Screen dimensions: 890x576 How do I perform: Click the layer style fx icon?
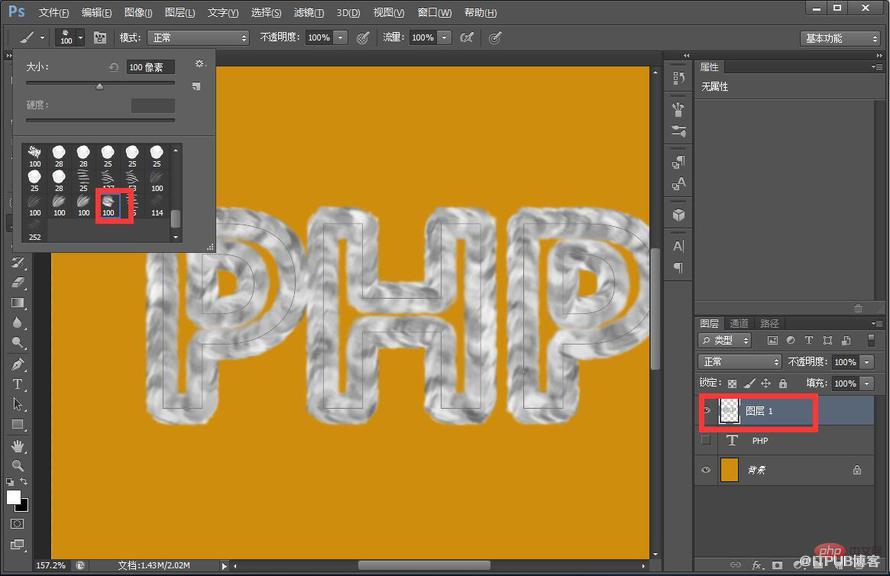point(757,565)
